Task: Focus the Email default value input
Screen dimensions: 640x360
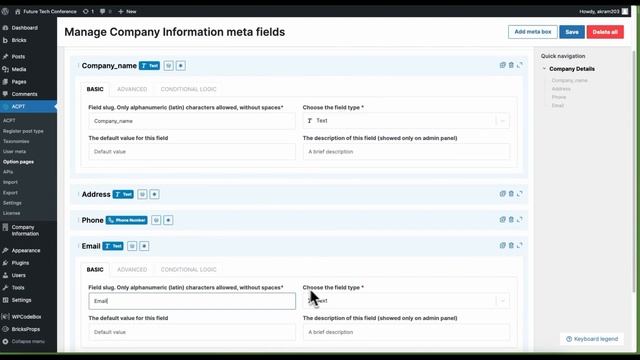Action: click(x=192, y=332)
